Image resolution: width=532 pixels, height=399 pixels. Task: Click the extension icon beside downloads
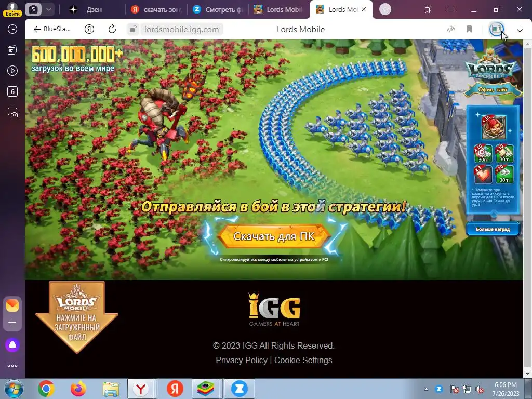pyautogui.click(x=496, y=29)
